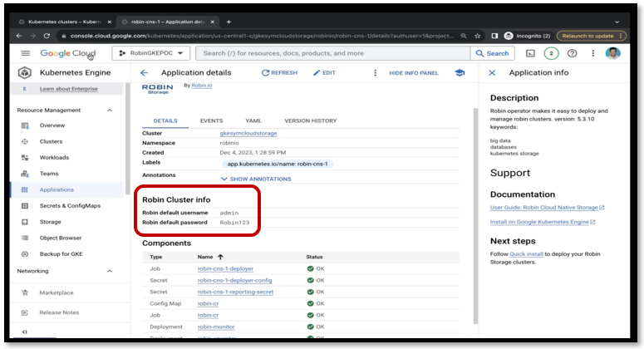Open robin-cr Config Map link
This screenshot has height=349, width=644.
pyautogui.click(x=208, y=303)
